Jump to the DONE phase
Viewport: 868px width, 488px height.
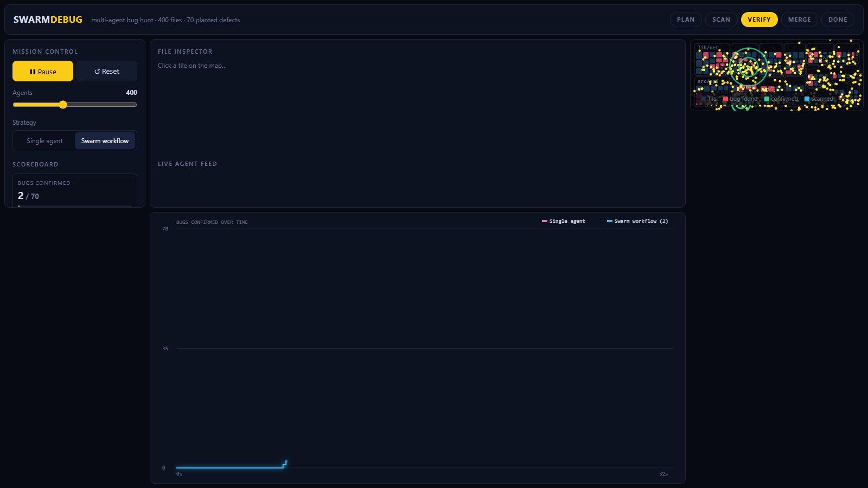(x=838, y=20)
